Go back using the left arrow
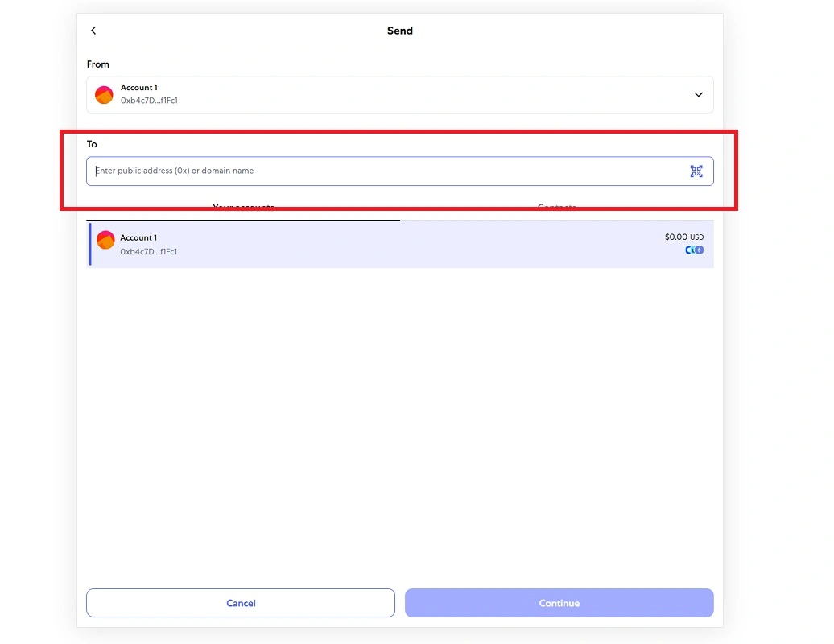Image resolution: width=834 pixels, height=644 pixels. pyautogui.click(x=93, y=31)
